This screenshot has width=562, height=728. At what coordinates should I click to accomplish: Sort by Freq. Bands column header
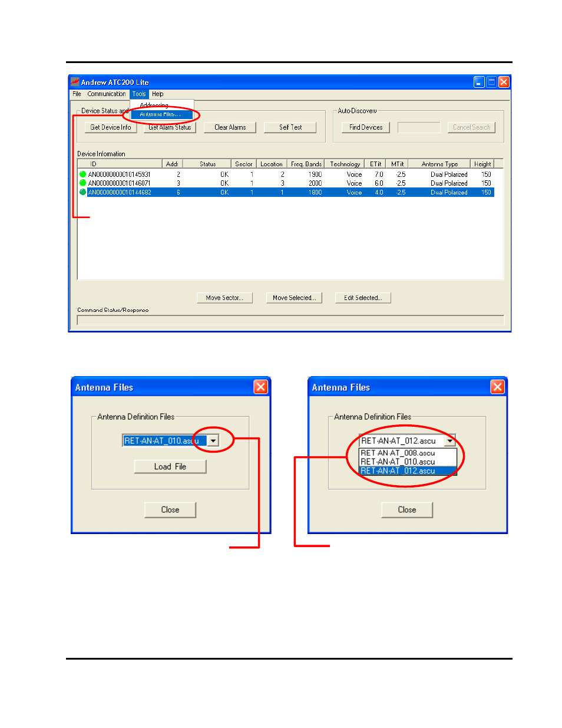[306, 164]
